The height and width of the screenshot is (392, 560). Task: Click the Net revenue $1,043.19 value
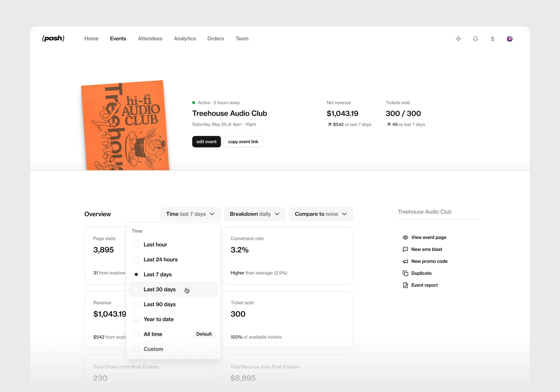(x=342, y=113)
